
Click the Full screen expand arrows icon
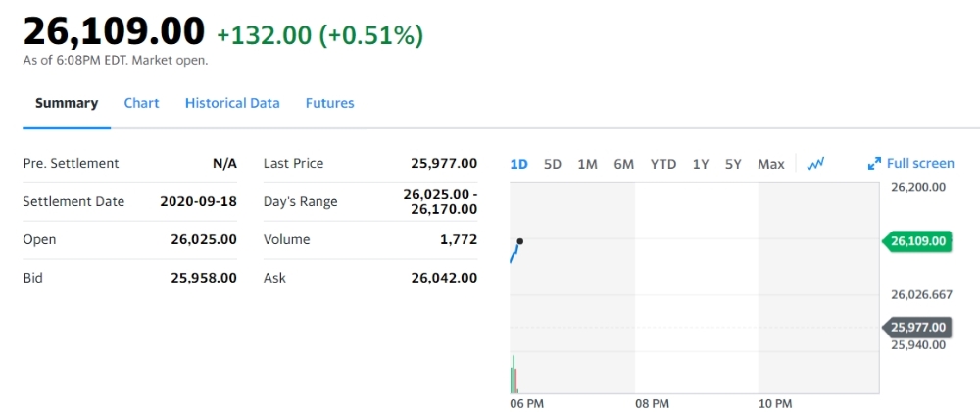click(x=874, y=164)
